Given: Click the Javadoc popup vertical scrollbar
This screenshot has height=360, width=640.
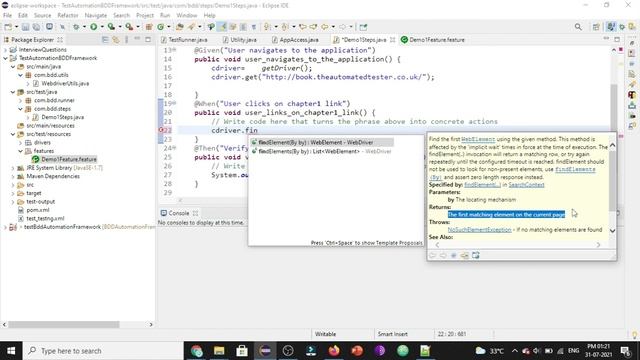Looking at the screenshot, I should click(x=612, y=180).
